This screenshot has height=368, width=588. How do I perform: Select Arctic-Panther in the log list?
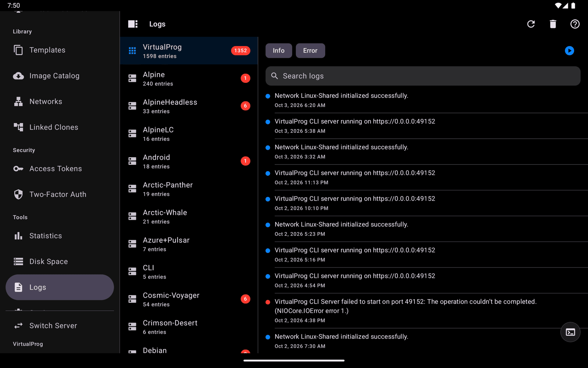(x=189, y=189)
